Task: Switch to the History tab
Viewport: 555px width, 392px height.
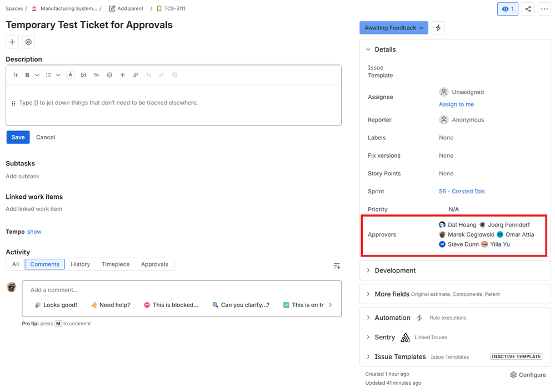Action: [81, 264]
